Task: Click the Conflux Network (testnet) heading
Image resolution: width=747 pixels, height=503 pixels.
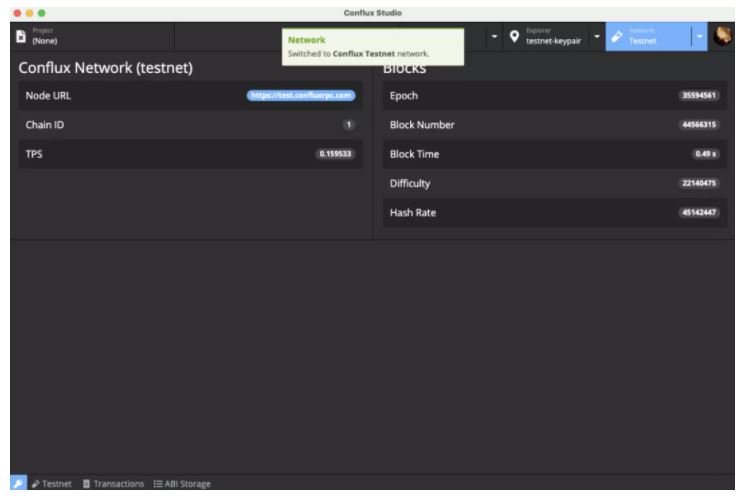Action: pos(105,68)
